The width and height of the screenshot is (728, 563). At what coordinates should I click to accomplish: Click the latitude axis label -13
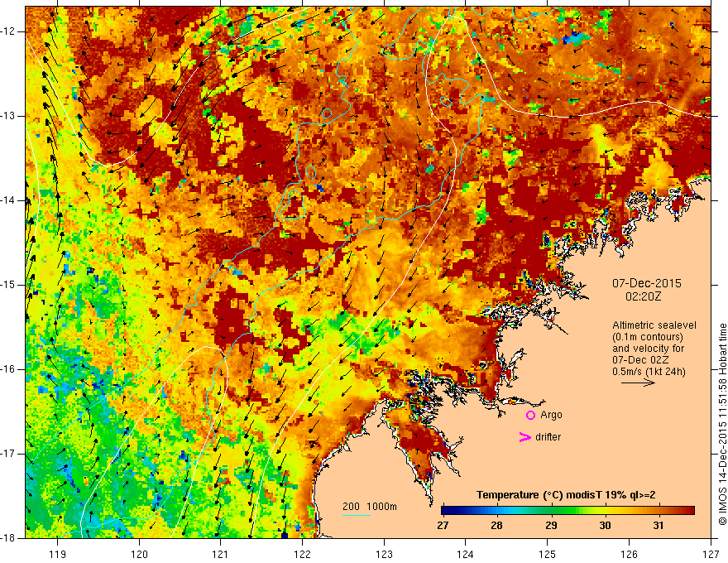tap(9, 116)
